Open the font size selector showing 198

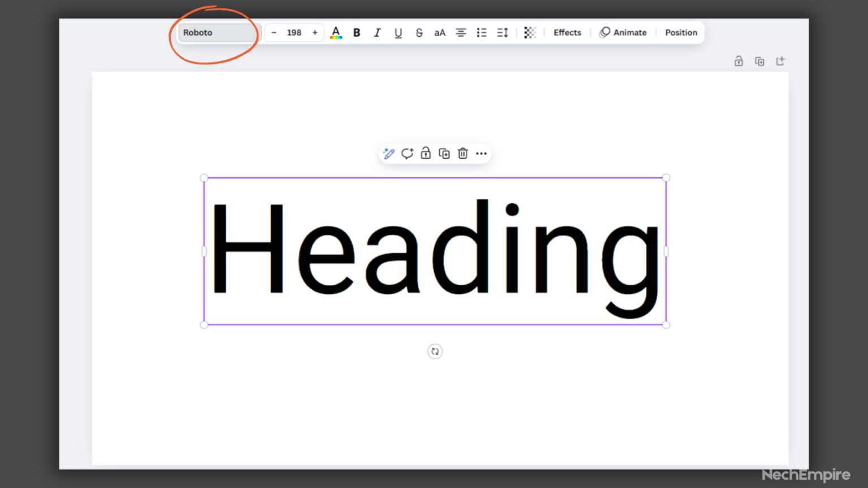(294, 33)
